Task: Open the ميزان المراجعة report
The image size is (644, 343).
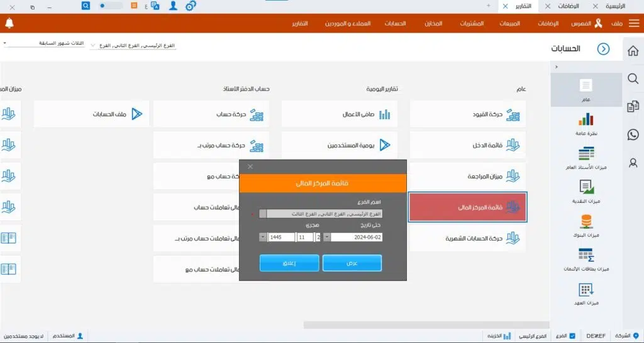Action: coord(467,177)
